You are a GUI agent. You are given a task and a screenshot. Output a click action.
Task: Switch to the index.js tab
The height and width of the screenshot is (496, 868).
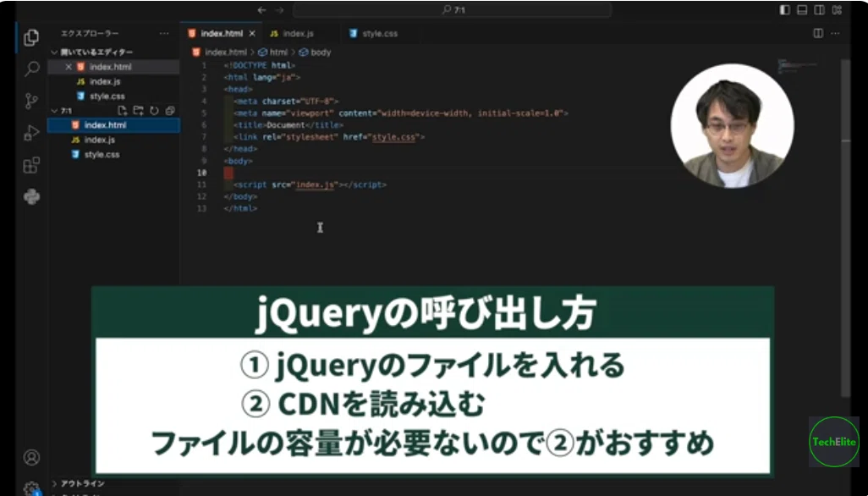coord(298,34)
